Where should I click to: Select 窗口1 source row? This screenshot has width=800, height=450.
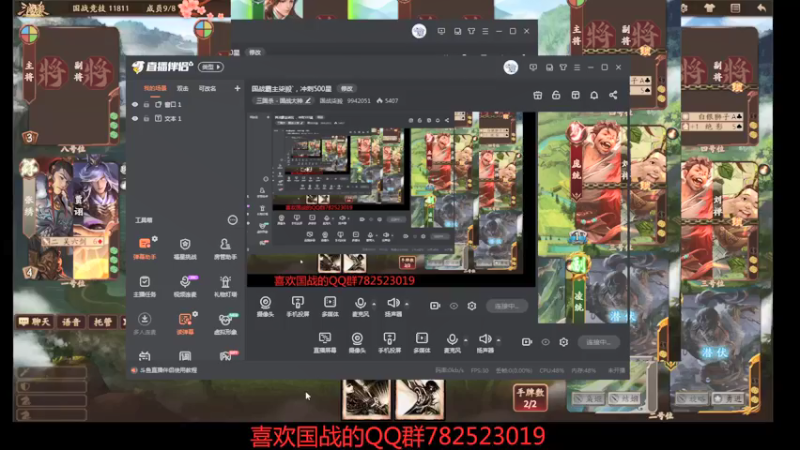coord(185,105)
